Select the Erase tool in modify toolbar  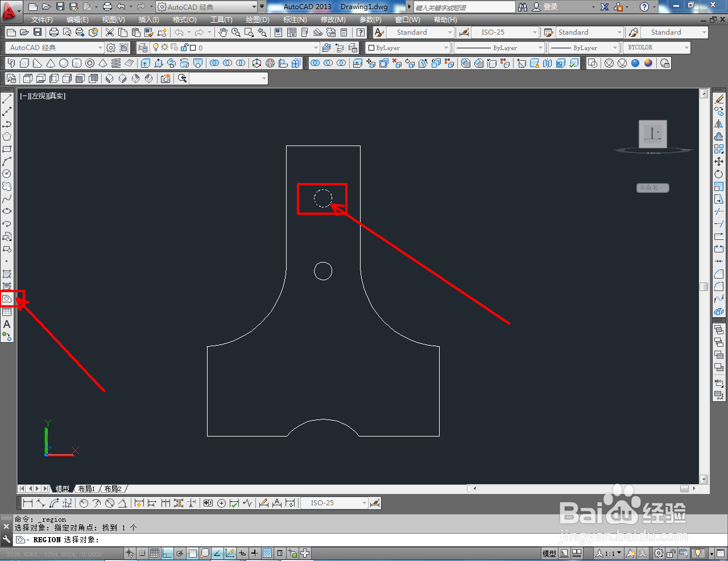coord(719,99)
